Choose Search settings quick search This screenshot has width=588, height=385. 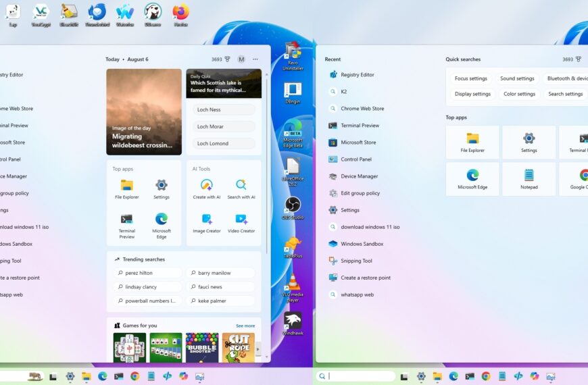565,94
